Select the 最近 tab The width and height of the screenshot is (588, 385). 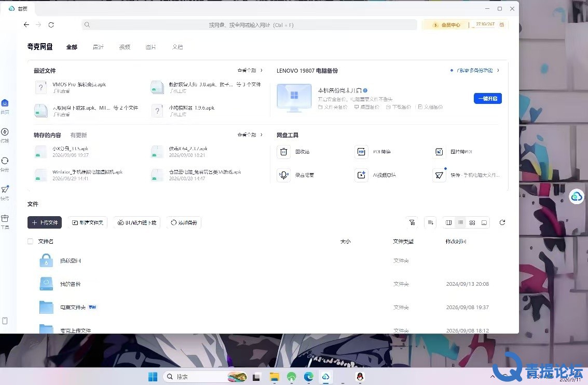[98, 47]
